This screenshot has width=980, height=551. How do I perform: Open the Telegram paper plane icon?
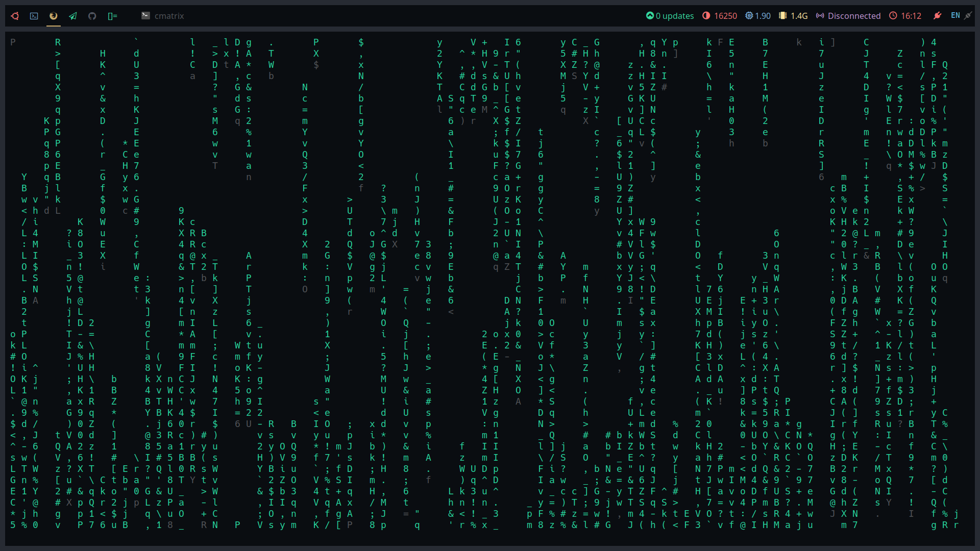pos(73,16)
